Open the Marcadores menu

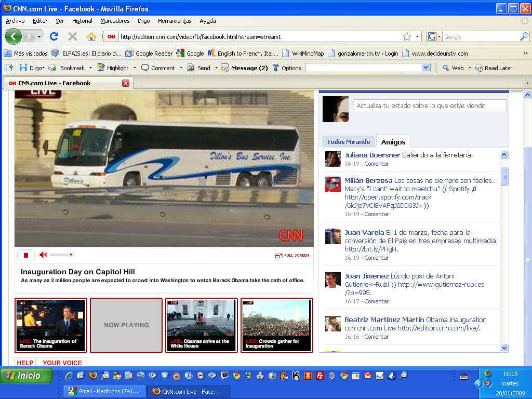(115, 21)
